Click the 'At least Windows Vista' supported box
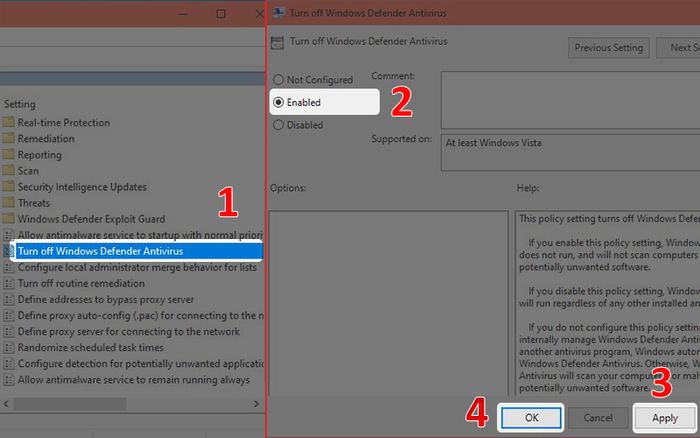Screen dimensions: 700x438 pos(571,152)
